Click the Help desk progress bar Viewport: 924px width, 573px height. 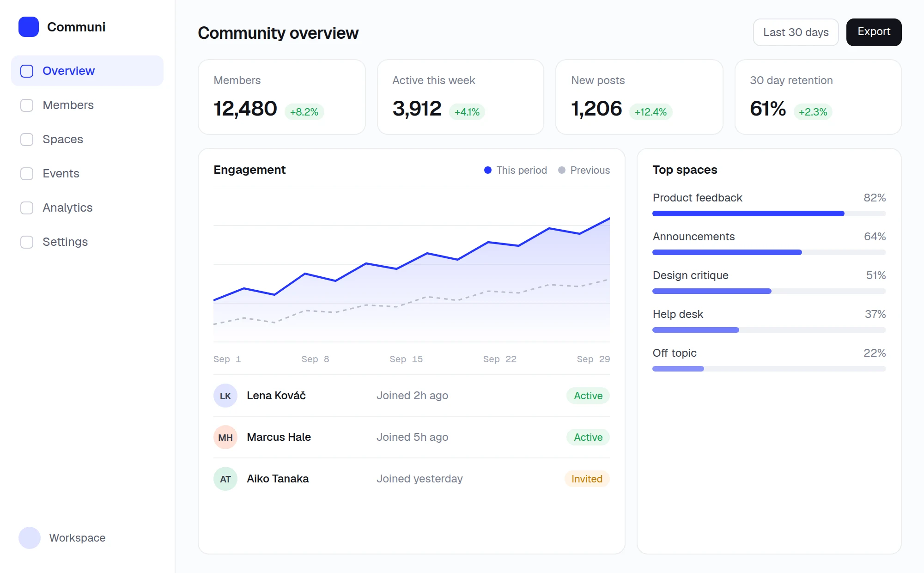pos(769,330)
